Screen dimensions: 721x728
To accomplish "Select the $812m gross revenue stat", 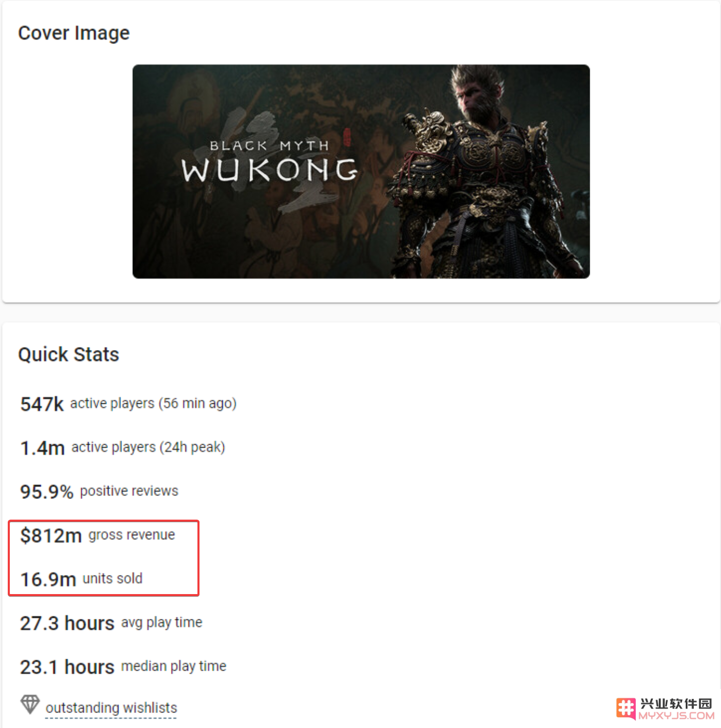I will tap(98, 535).
